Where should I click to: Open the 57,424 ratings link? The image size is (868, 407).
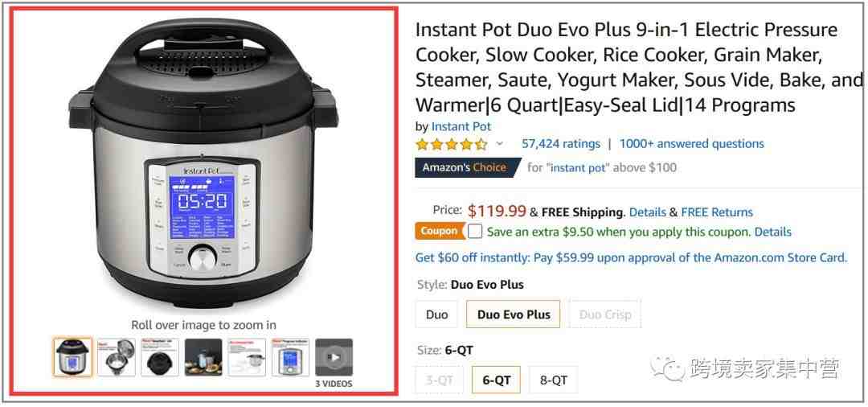pyautogui.click(x=561, y=144)
